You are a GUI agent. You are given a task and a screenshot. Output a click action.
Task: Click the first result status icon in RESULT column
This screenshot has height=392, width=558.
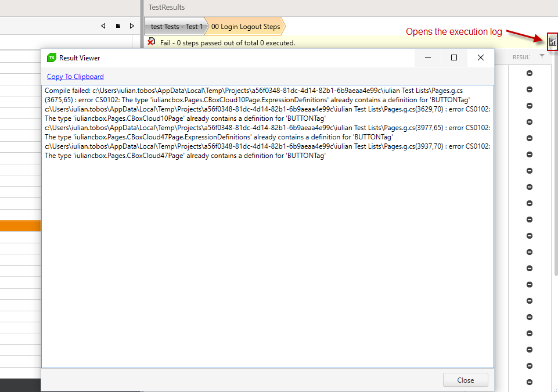[x=530, y=73]
